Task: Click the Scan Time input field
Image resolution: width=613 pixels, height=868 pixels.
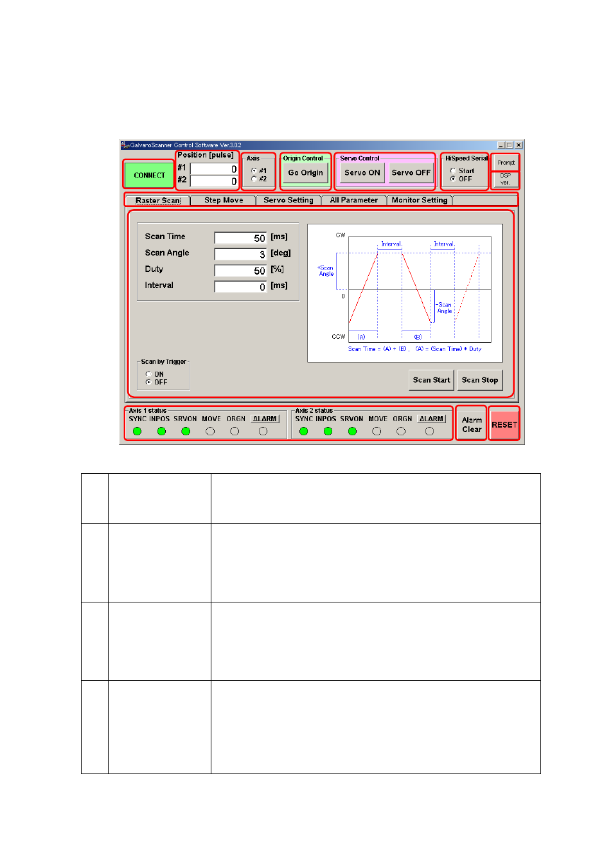Action: pyautogui.click(x=241, y=238)
